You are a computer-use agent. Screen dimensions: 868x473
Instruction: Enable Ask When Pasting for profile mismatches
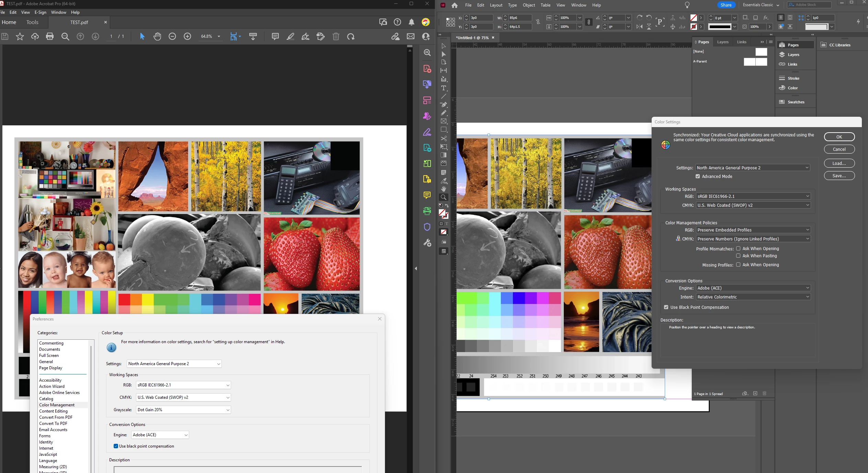click(x=738, y=256)
